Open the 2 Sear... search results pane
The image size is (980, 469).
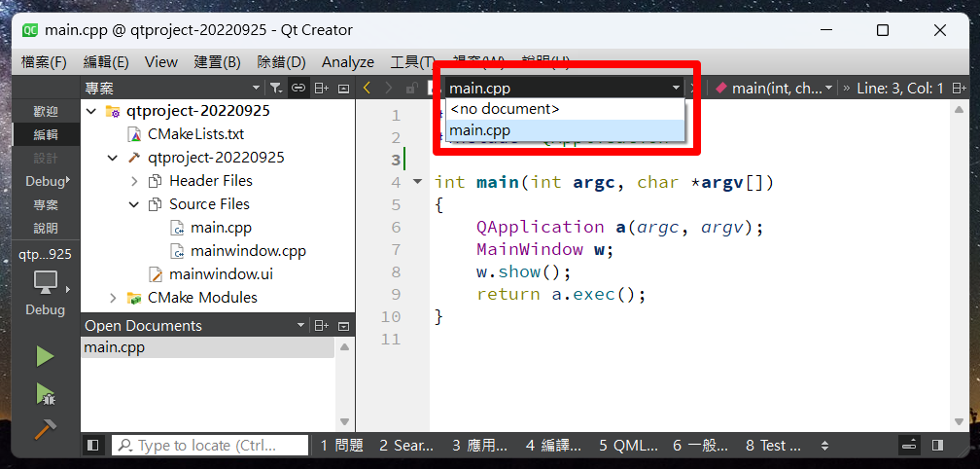pos(406,446)
